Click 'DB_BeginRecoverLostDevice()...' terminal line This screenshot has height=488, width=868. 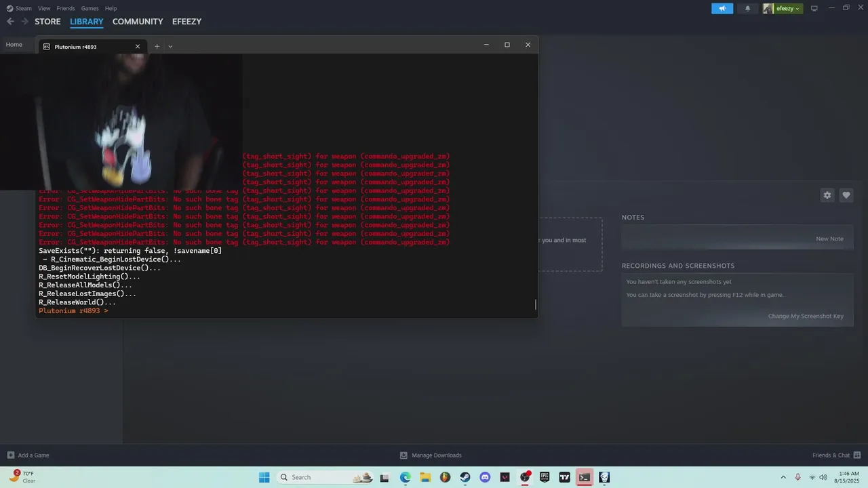[x=100, y=268]
